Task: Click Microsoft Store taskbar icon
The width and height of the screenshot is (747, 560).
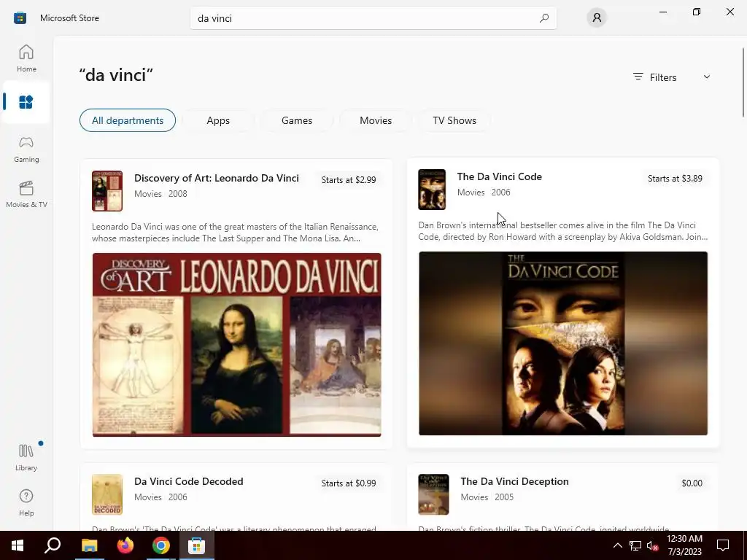Action: (197, 545)
